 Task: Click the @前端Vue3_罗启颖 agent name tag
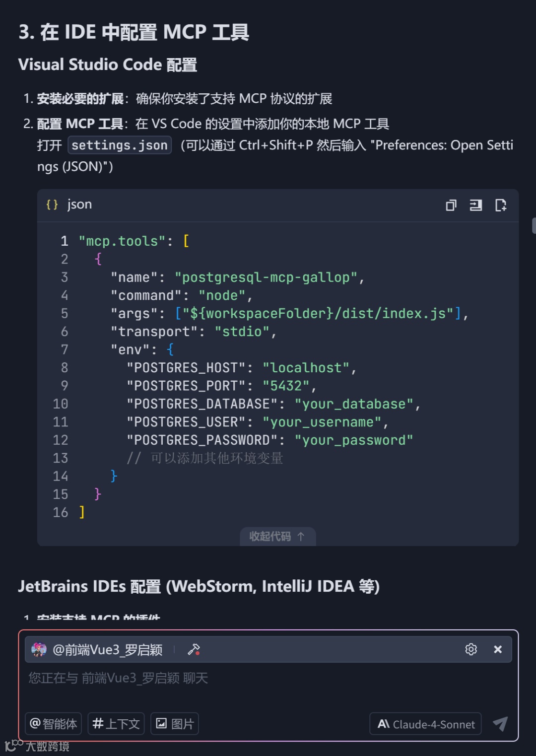[107, 649]
